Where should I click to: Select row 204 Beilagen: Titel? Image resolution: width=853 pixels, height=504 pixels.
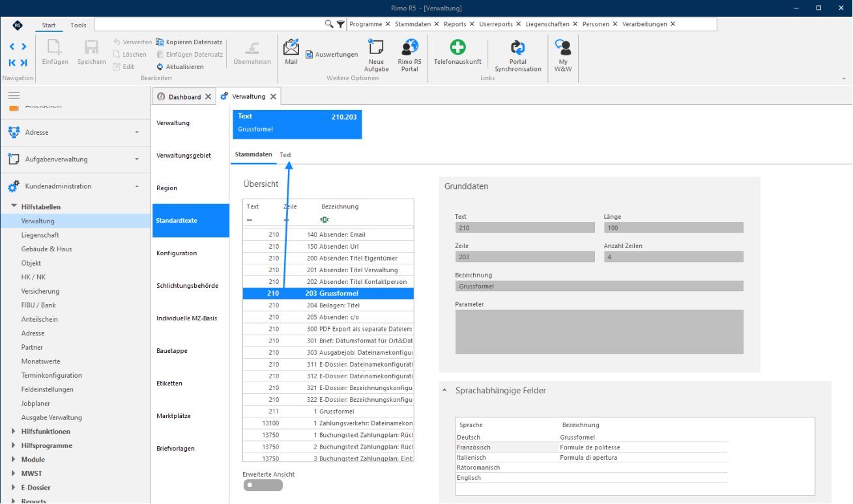pyautogui.click(x=328, y=305)
